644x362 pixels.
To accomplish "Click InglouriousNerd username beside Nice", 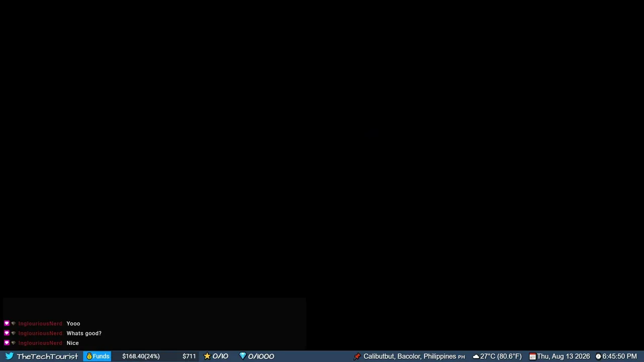I will pos(40,343).
